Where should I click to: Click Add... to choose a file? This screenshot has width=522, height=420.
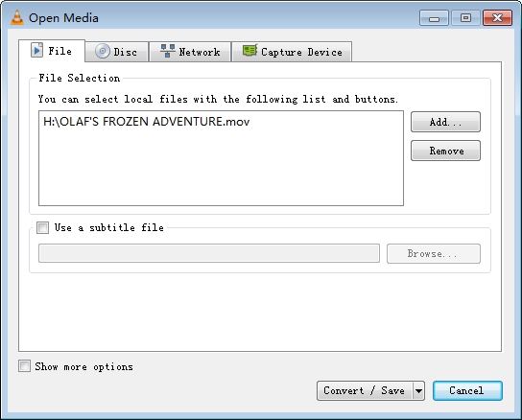tap(445, 122)
